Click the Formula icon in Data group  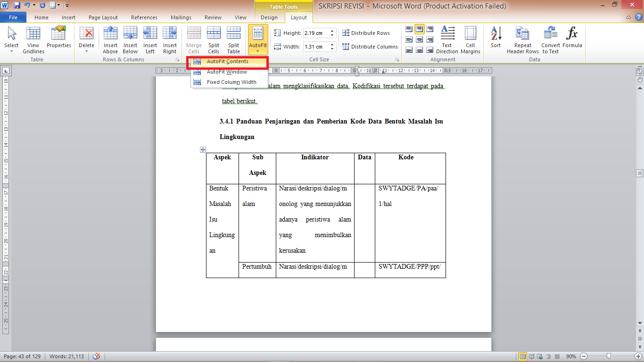click(573, 40)
